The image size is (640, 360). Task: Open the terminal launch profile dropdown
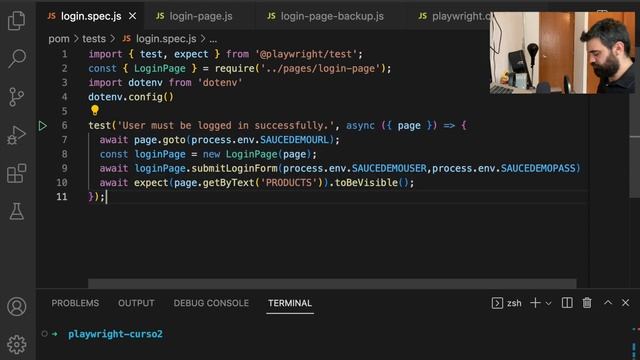549,303
